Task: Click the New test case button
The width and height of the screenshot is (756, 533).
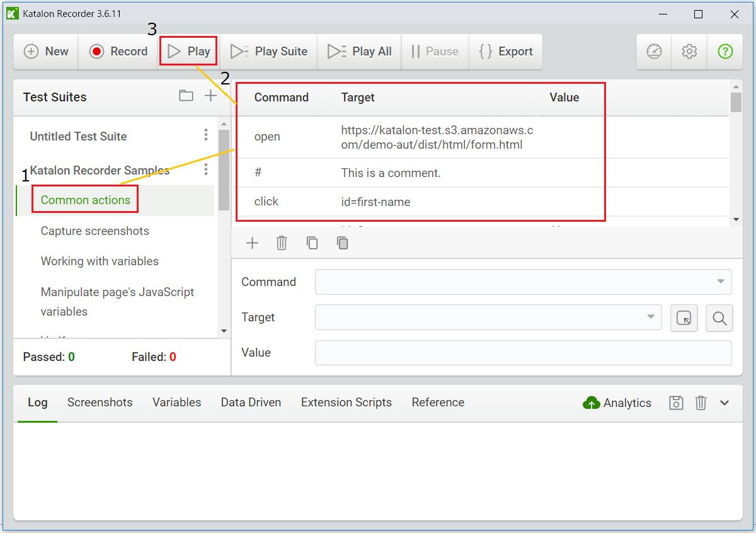Action: [x=46, y=52]
